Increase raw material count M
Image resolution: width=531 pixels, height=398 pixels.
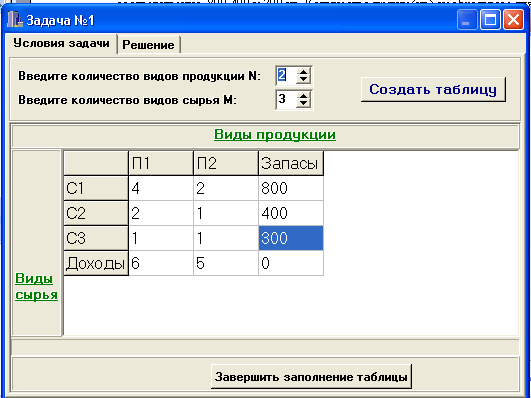point(303,95)
